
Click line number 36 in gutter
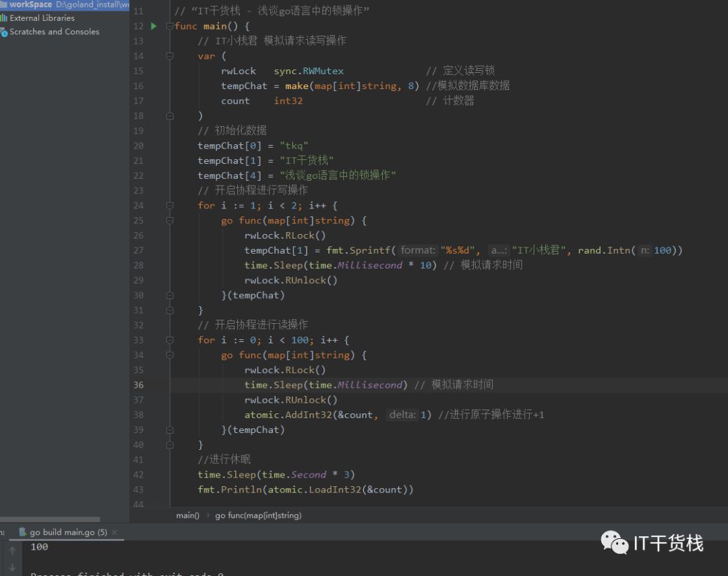click(x=138, y=385)
